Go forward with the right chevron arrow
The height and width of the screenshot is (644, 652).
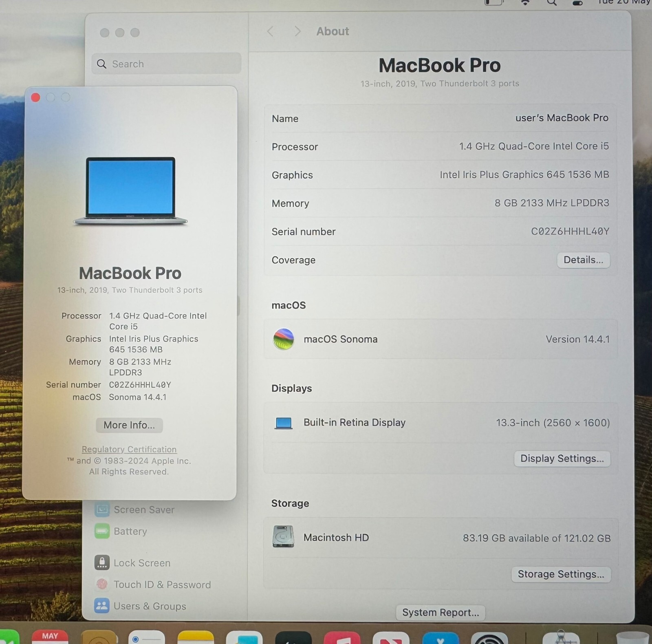(x=297, y=31)
